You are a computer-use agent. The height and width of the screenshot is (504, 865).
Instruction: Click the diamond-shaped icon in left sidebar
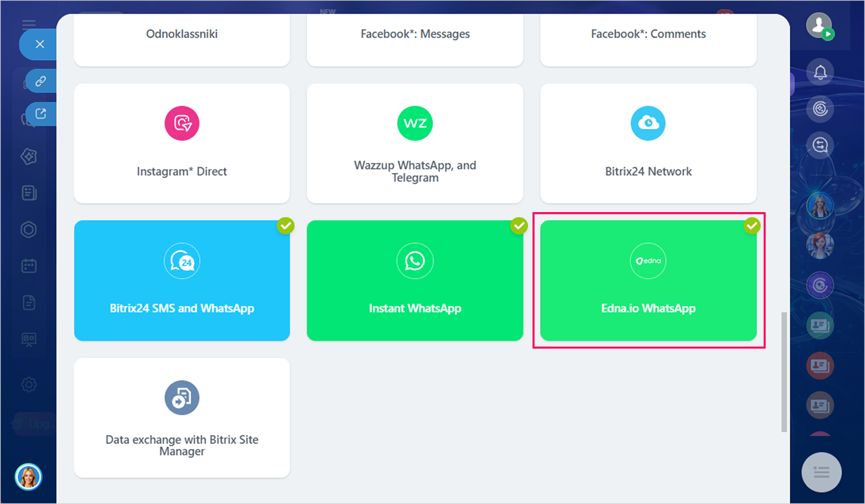tap(29, 157)
